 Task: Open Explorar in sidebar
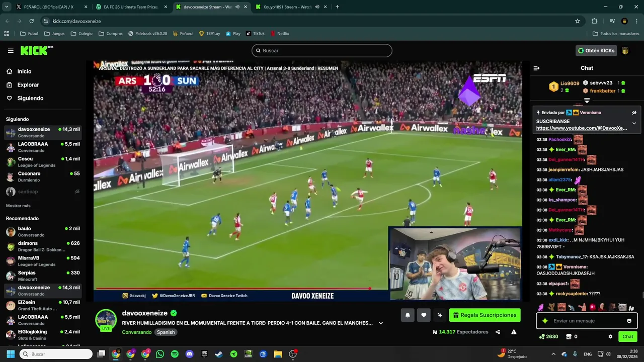click(28, 85)
